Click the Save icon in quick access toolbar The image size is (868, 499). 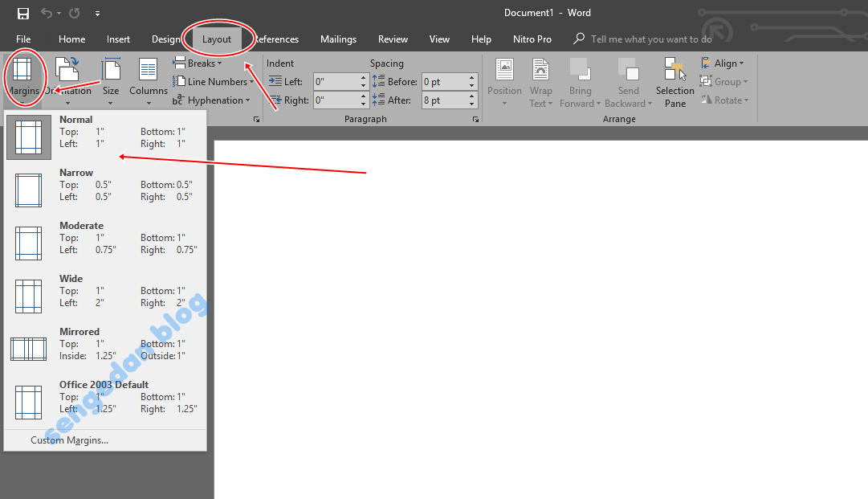tap(22, 13)
